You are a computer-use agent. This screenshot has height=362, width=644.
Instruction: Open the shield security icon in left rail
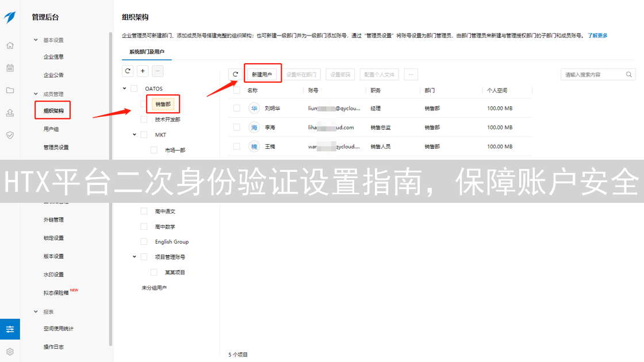click(x=10, y=135)
